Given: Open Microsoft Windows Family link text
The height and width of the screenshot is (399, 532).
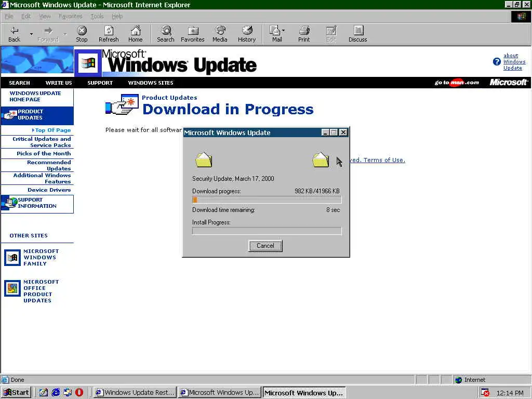Looking at the screenshot, I should click(x=41, y=258).
